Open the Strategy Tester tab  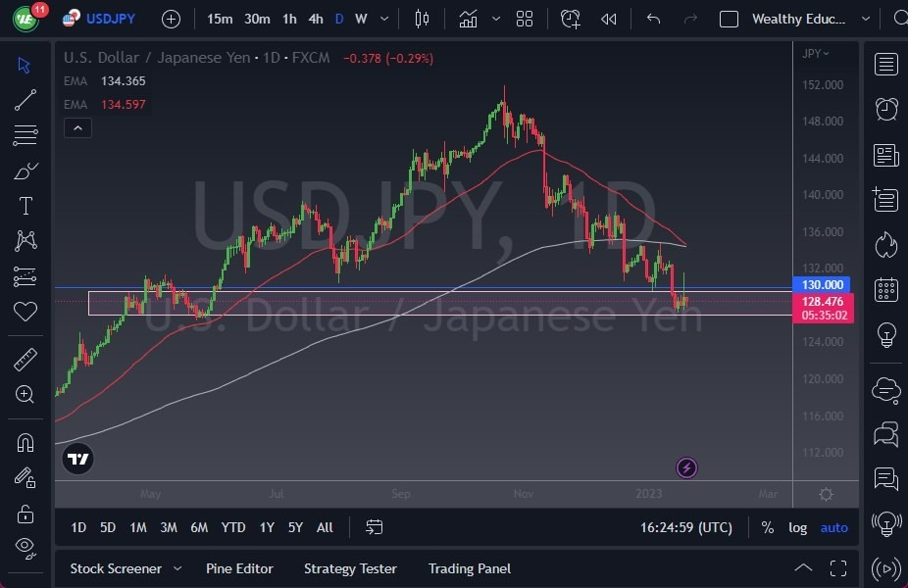point(350,568)
